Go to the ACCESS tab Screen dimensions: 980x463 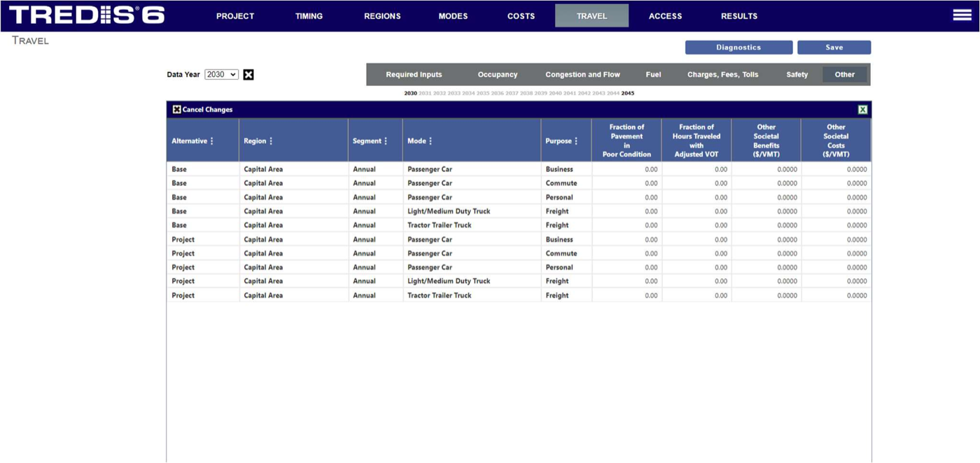pos(665,16)
